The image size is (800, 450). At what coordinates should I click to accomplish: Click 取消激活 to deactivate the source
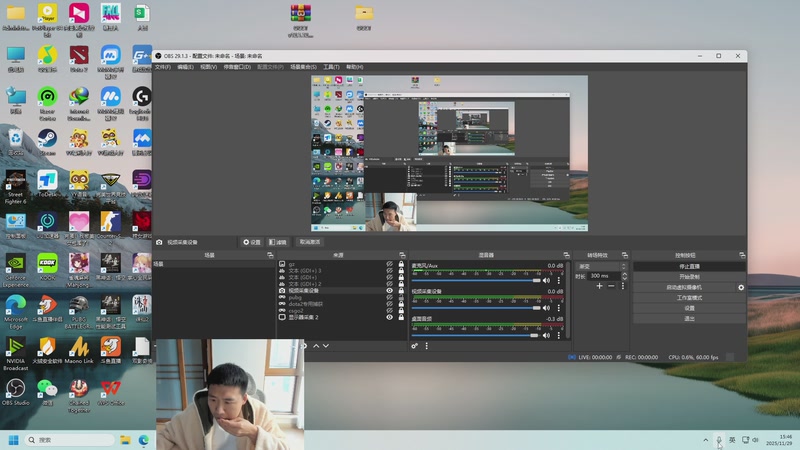pyautogui.click(x=310, y=242)
